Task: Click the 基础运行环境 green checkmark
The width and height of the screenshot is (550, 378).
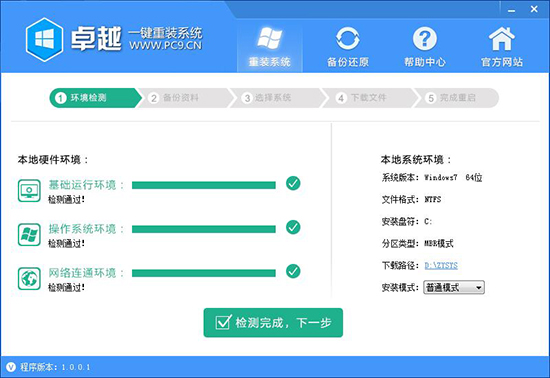Action: tap(293, 183)
